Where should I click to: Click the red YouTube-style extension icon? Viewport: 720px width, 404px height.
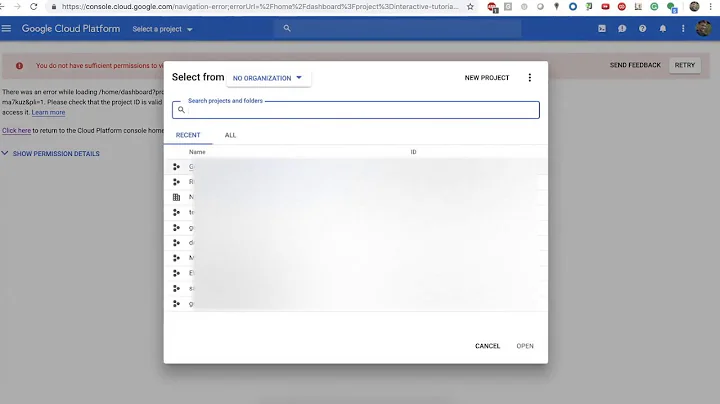605,7
